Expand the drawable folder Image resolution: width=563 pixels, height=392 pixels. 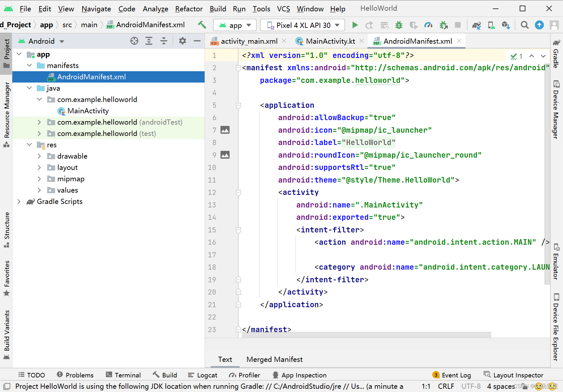[x=39, y=156]
